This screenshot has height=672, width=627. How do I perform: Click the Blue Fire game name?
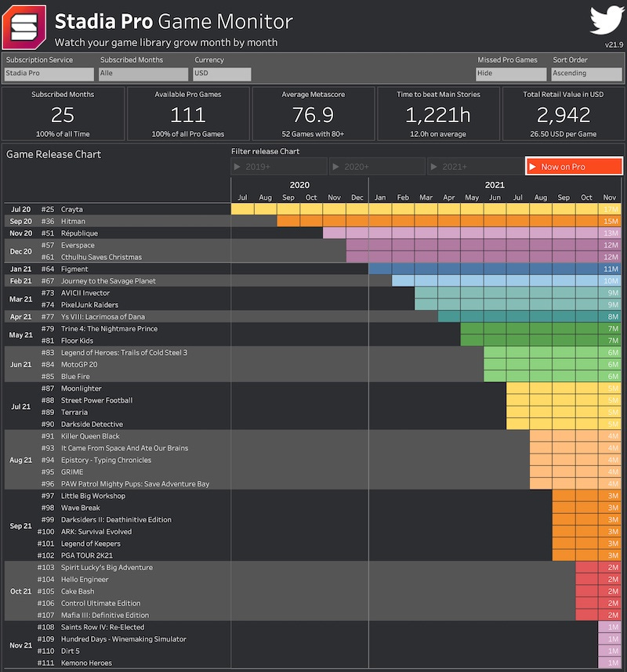(x=75, y=377)
